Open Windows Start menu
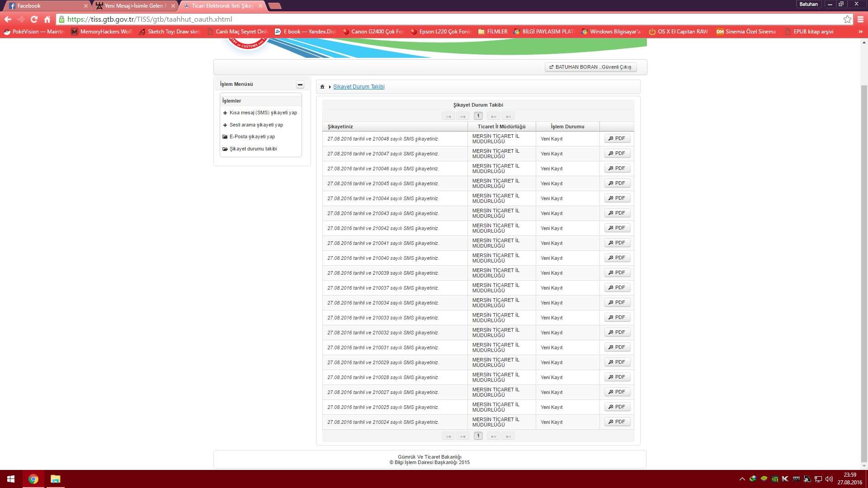The width and height of the screenshot is (868, 488). 11,479
